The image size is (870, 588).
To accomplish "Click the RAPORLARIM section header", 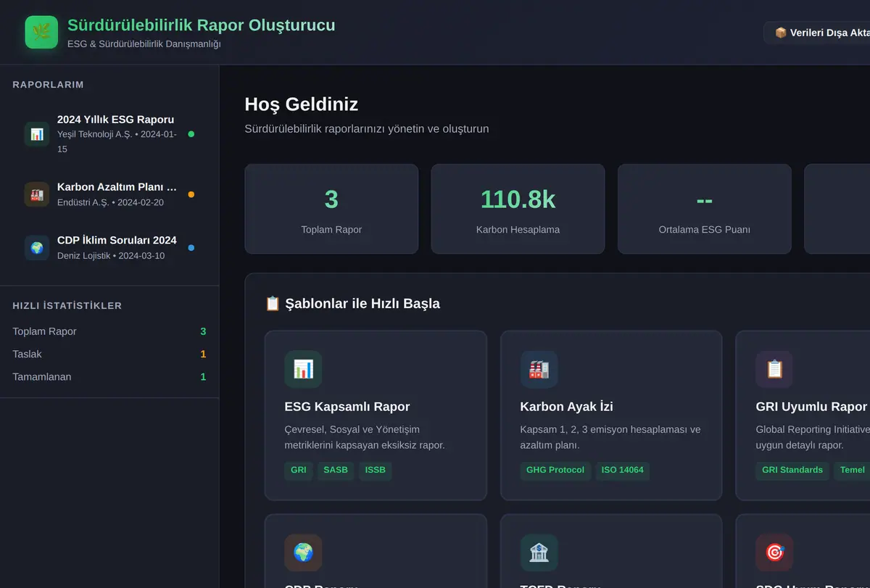I will coord(48,85).
